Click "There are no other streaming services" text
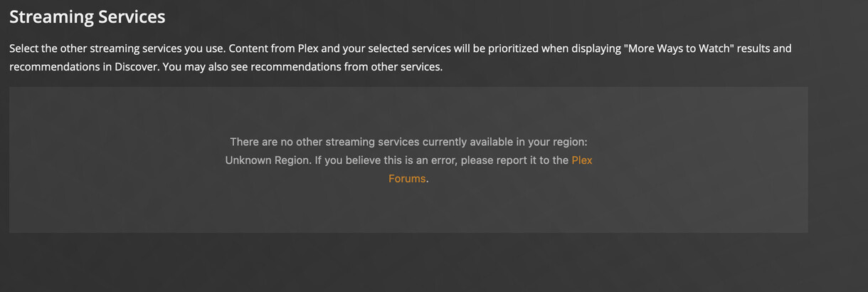 pyautogui.click(x=324, y=142)
